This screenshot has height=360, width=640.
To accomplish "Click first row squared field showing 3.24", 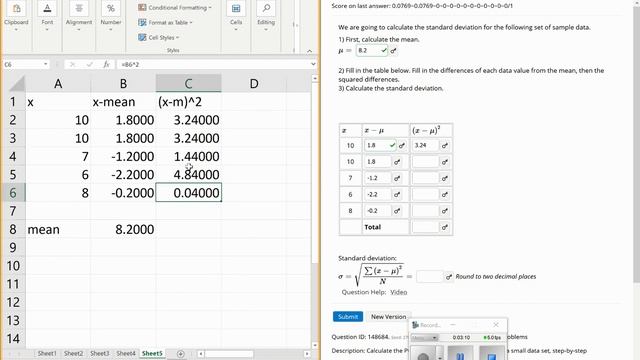I will [425, 145].
